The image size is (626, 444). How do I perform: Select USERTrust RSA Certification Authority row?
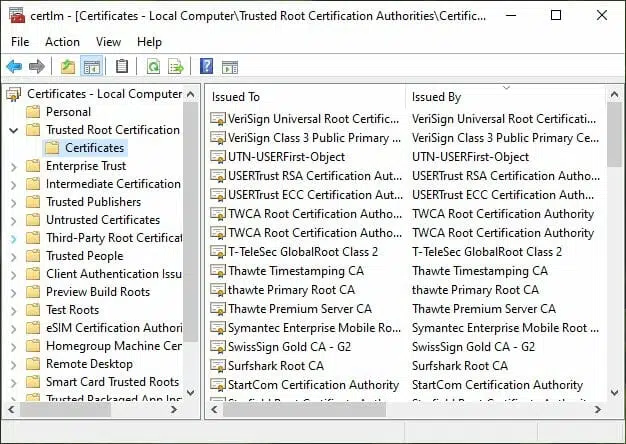(405, 176)
